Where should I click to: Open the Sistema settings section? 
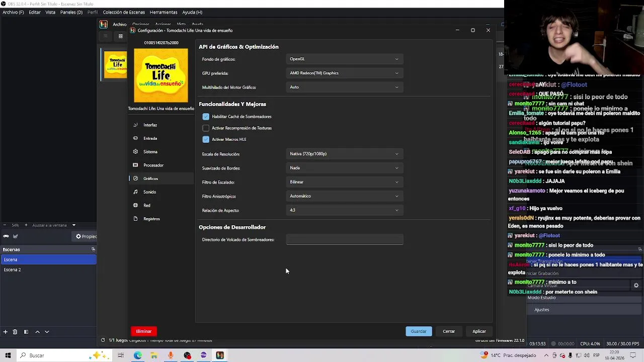(161, 152)
